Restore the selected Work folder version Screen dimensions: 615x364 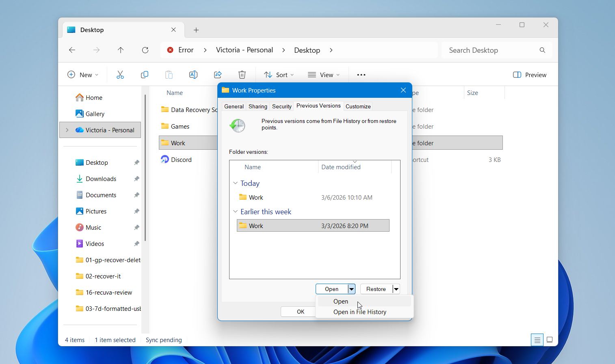[375, 289]
